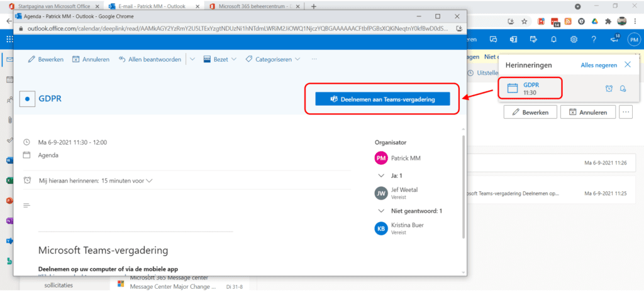The image size is (644, 292).
Task: Click Bewerken button in main Outlook window
Action: 530,112
